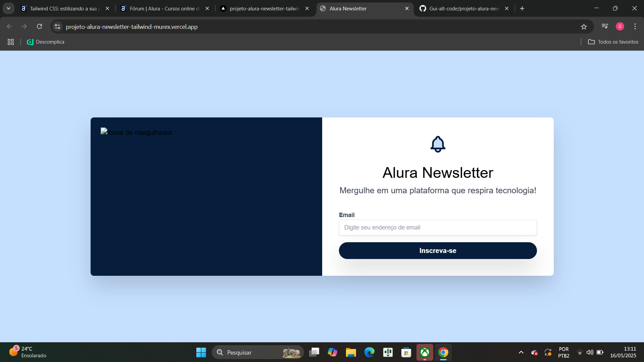Expand the tab search dropdown
The height and width of the screenshot is (362, 644).
click(x=8, y=9)
